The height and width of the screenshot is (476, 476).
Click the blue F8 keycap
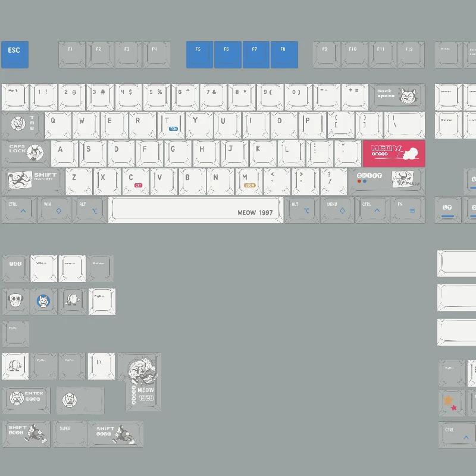click(284, 55)
